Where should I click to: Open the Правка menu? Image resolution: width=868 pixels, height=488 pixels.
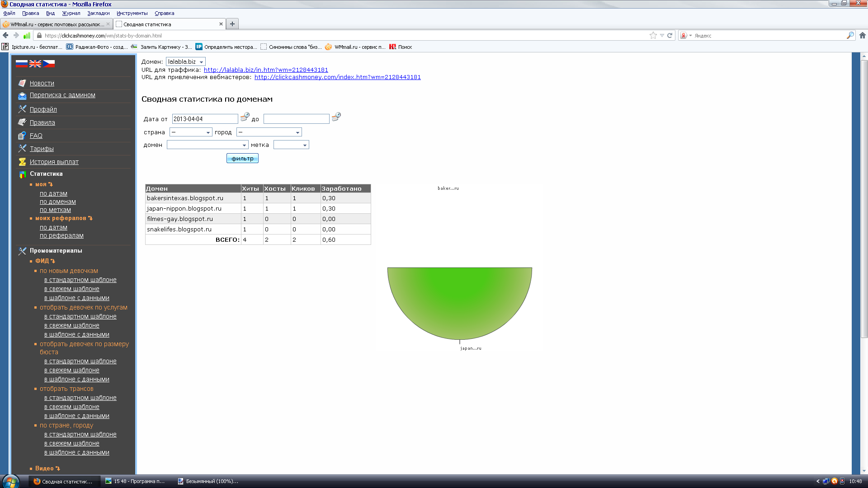(31, 13)
